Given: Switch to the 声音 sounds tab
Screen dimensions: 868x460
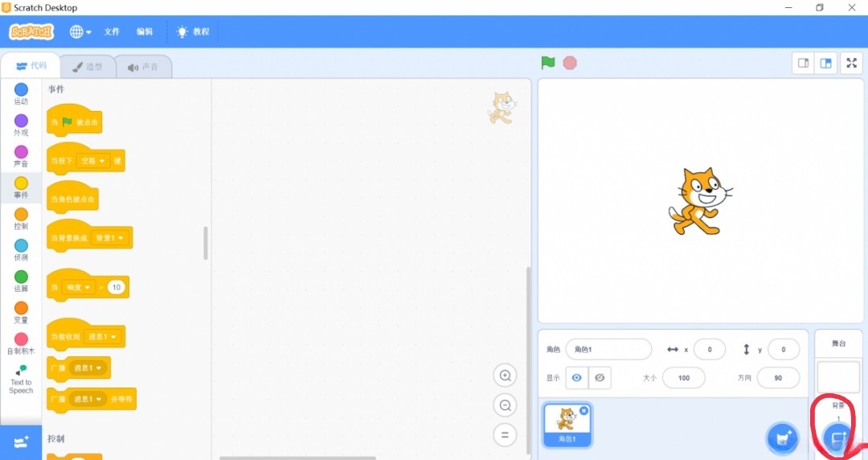Looking at the screenshot, I should tap(143, 67).
